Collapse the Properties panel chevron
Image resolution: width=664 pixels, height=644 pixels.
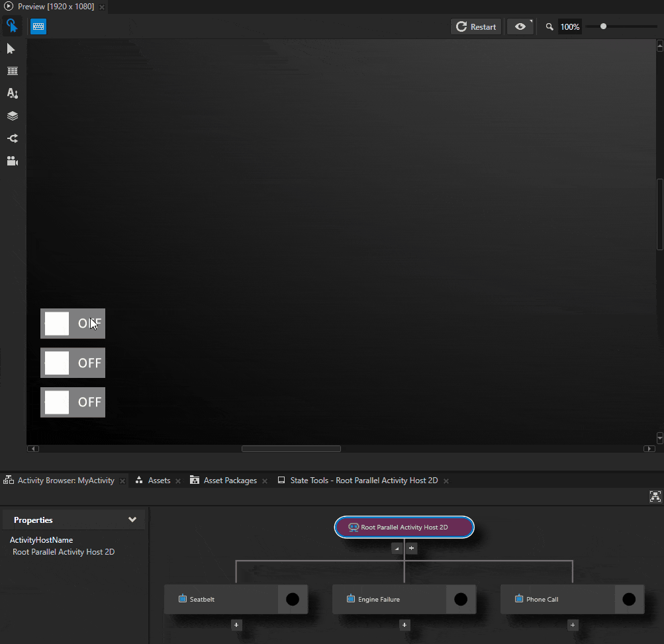coord(132,520)
